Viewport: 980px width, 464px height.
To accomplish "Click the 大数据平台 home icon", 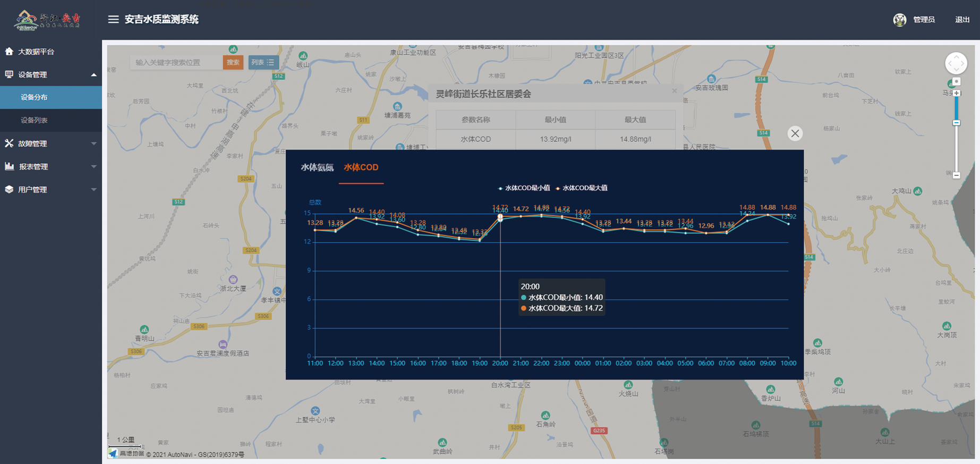I will click(9, 52).
